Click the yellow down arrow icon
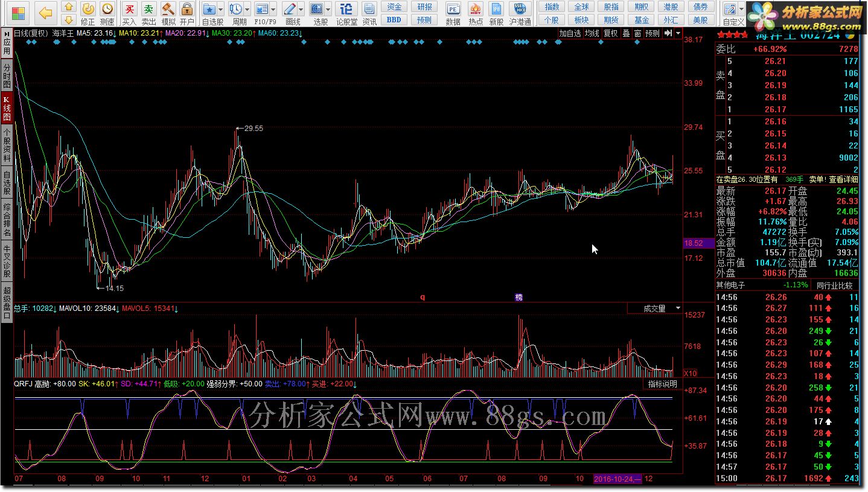 (x=69, y=19)
